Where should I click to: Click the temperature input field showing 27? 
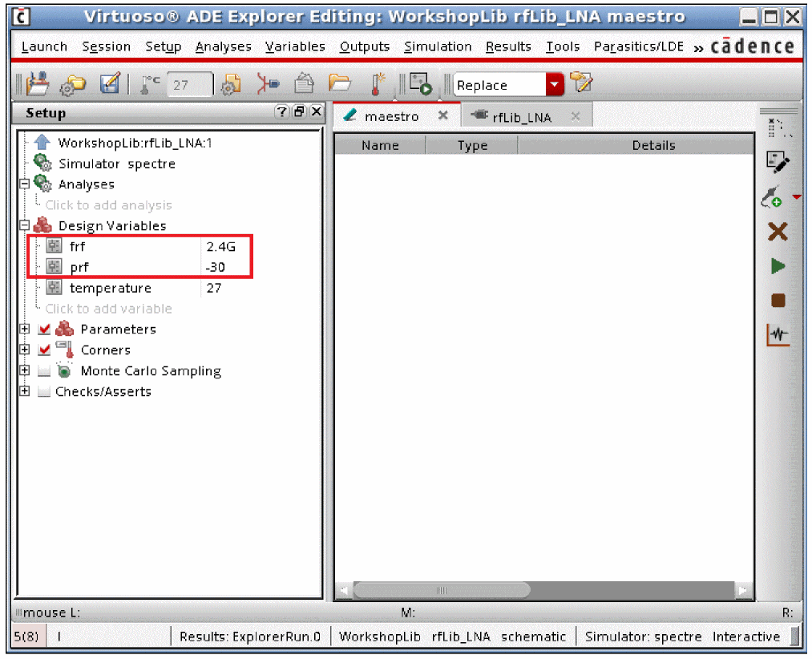tap(189, 84)
